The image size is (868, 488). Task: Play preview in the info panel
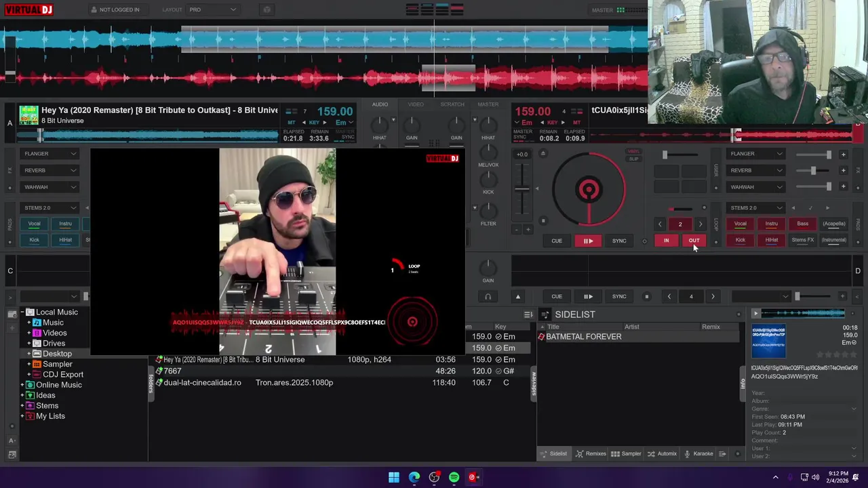(x=755, y=313)
